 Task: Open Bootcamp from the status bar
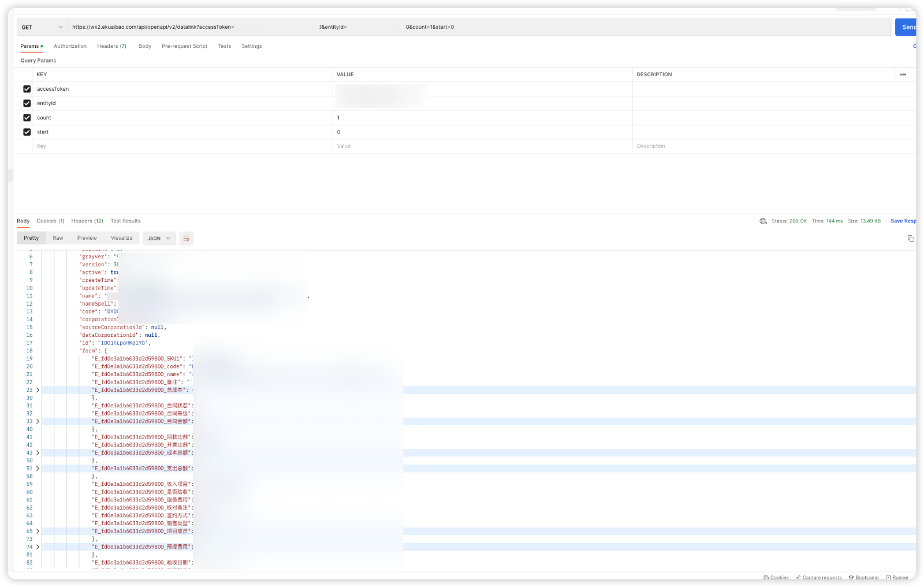[863, 577]
